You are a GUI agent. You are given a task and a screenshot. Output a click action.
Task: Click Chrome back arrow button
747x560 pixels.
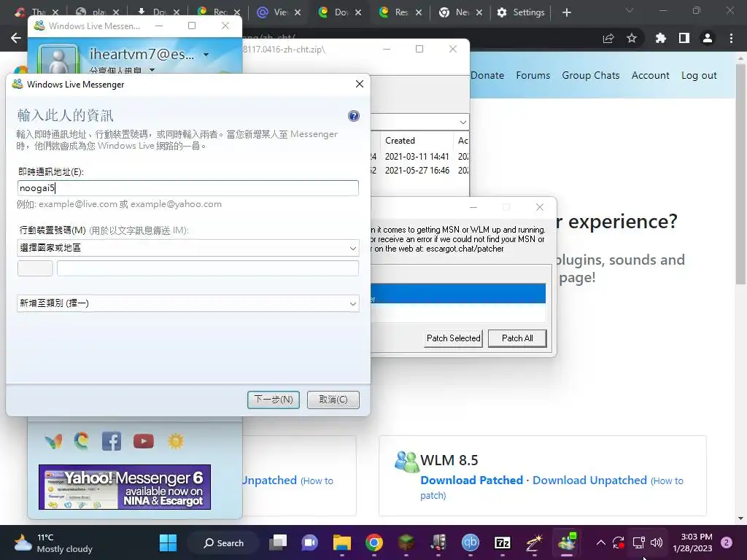(x=16, y=38)
